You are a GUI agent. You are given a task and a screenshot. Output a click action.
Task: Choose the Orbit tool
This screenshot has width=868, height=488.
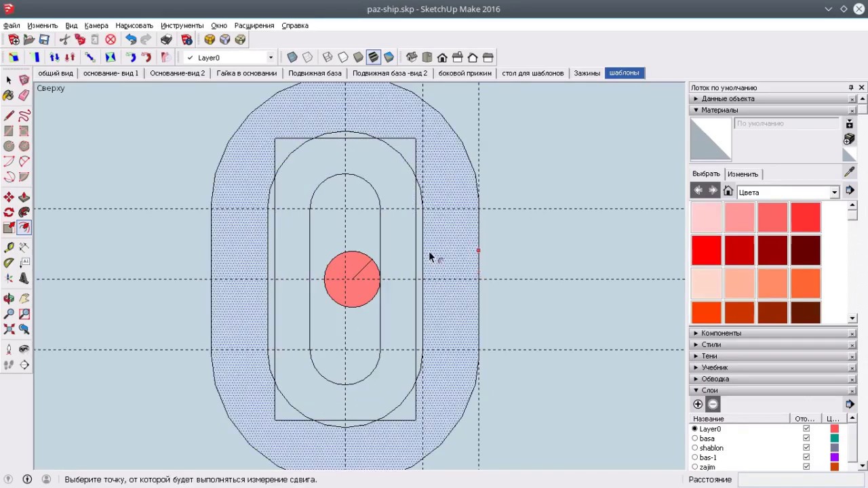pyautogui.click(x=9, y=298)
